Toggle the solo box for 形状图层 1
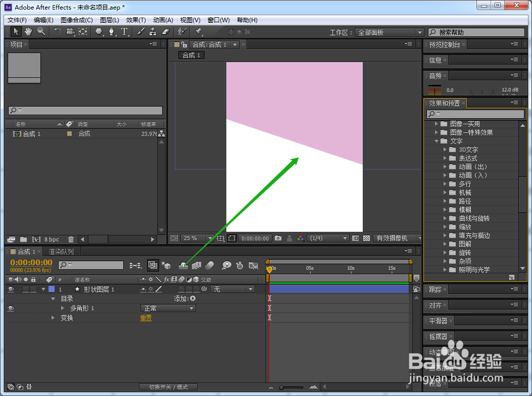Screen dimensions: 532x396 click(x=26, y=289)
